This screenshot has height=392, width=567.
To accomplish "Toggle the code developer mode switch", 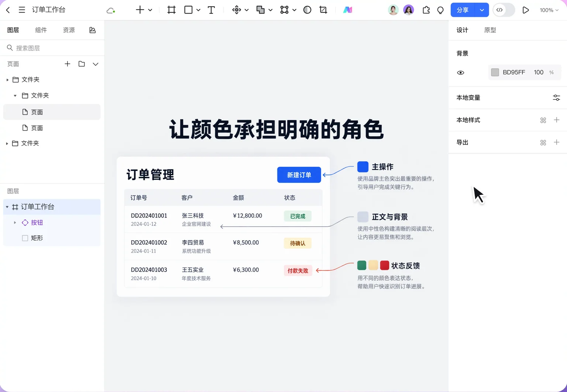I will [x=504, y=10].
